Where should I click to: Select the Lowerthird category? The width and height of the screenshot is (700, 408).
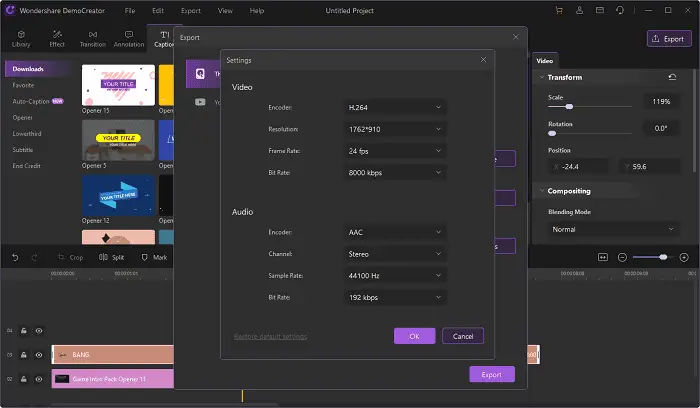coord(27,133)
